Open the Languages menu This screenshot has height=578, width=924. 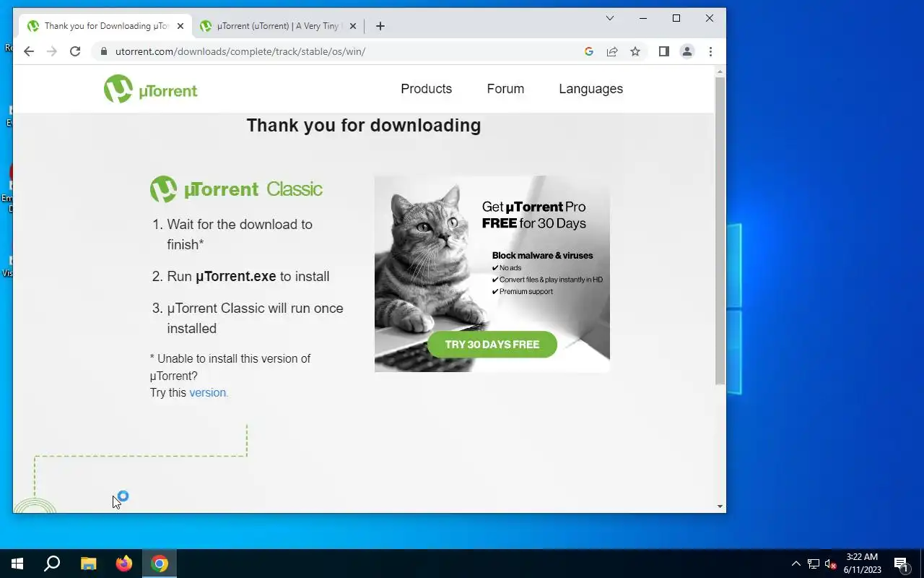[590, 89]
